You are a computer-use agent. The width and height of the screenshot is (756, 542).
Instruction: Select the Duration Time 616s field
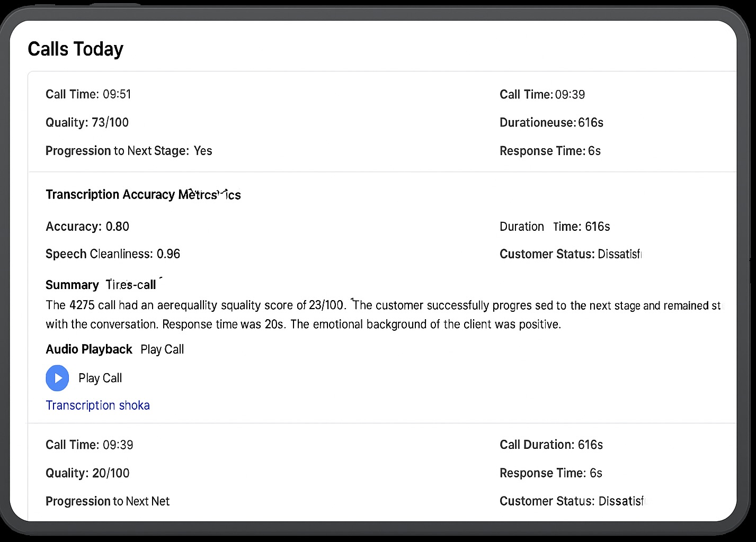coord(554,227)
